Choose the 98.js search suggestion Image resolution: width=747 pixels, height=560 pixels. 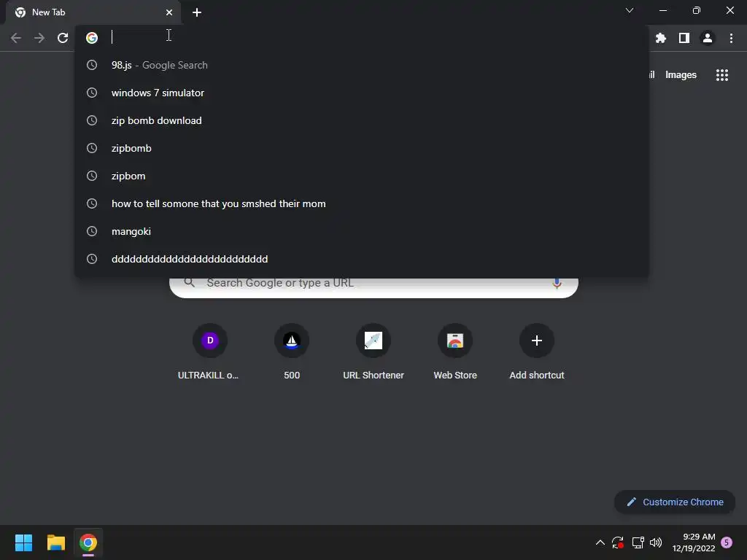pos(362,65)
